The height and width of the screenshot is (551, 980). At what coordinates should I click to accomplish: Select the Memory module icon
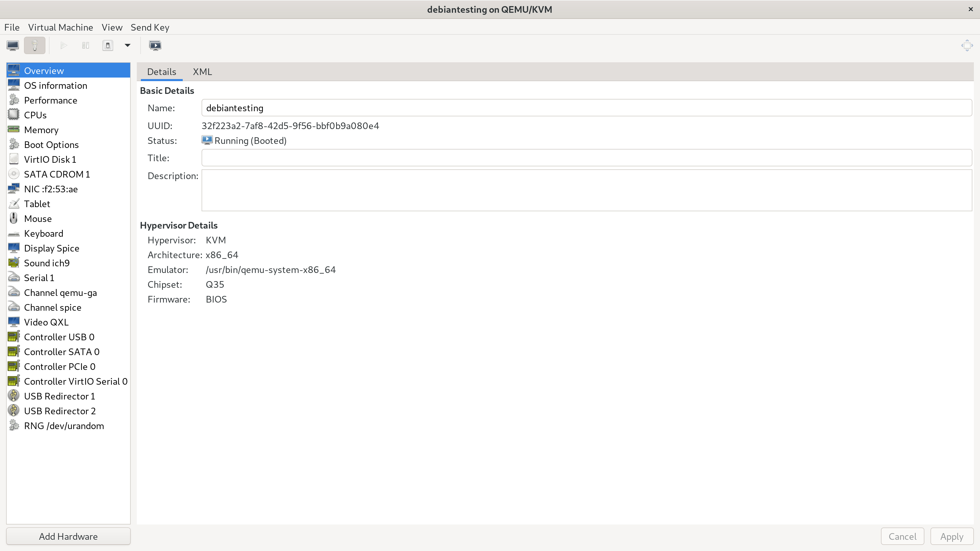tap(14, 130)
